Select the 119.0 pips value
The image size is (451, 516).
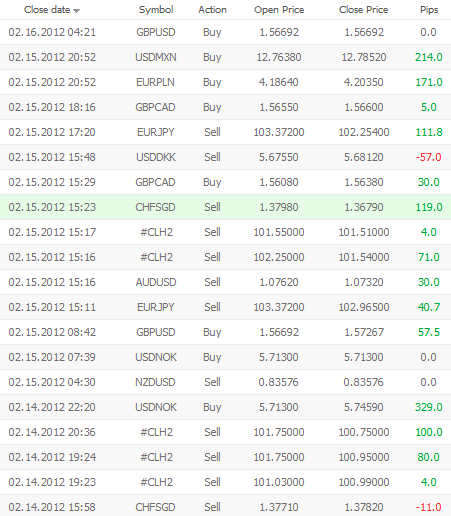[x=429, y=207]
